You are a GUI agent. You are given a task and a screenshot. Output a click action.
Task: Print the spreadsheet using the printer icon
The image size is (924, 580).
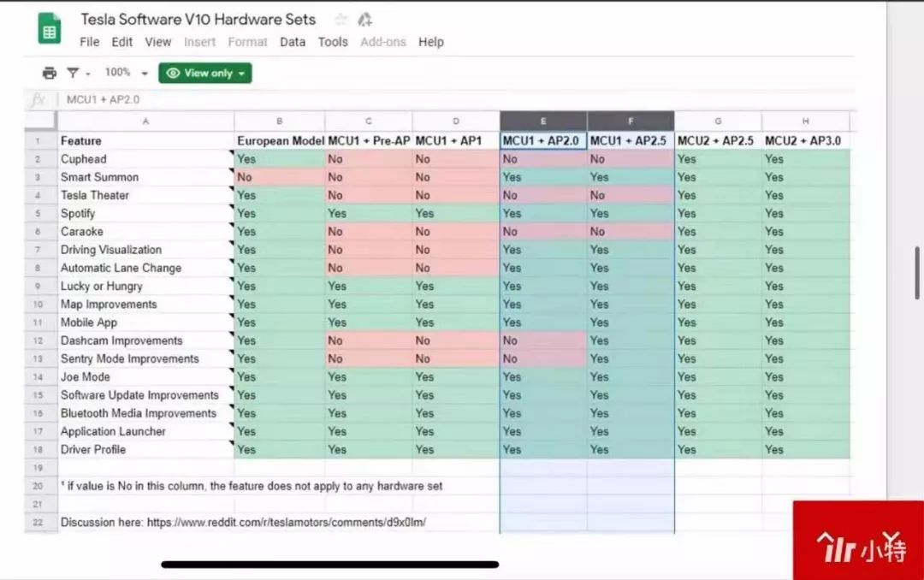pyautogui.click(x=50, y=74)
